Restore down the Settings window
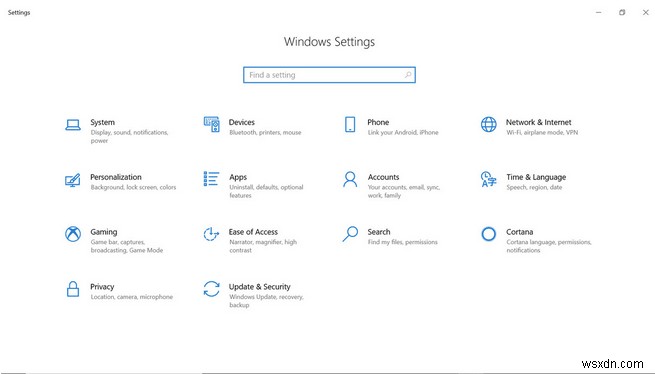Image resolution: width=655 pixels, height=374 pixels. pyautogui.click(x=622, y=13)
